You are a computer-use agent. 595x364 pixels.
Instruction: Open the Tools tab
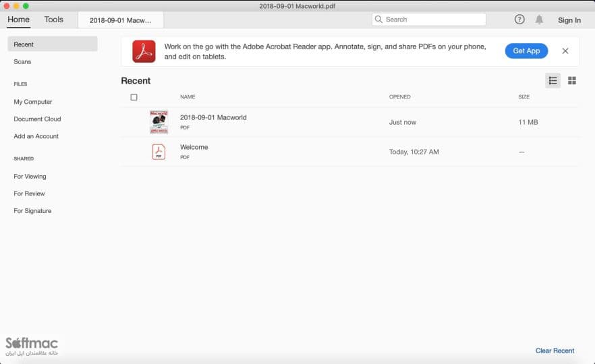54,20
